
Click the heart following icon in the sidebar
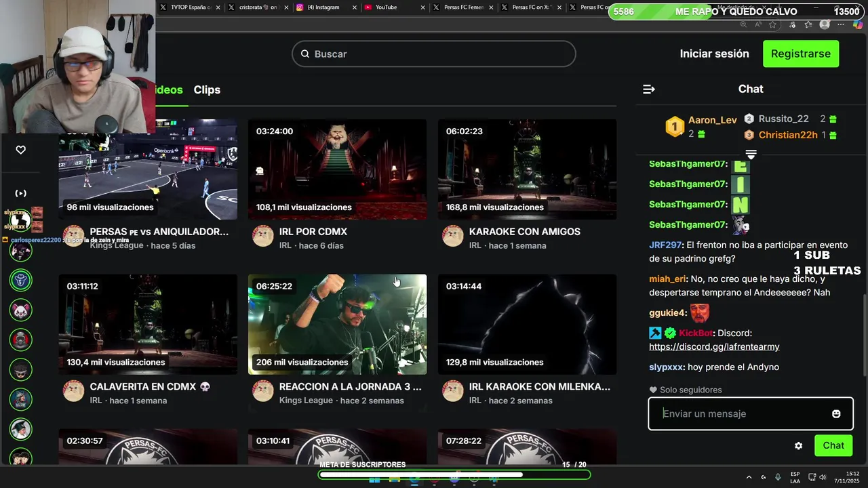(20, 150)
